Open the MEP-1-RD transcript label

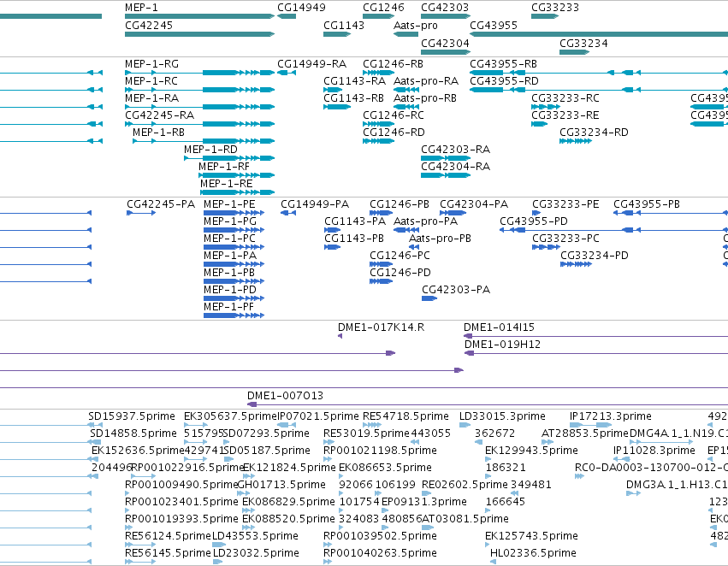click(x=210, y=150)
